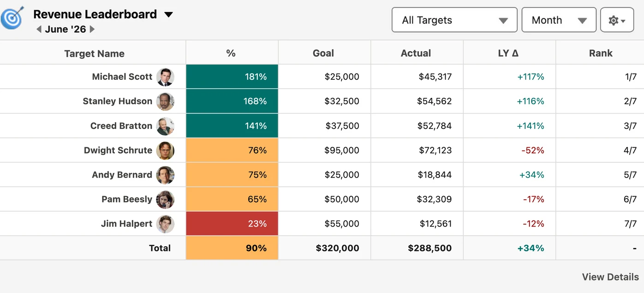644x293 pixels.
Task: Select the Jim Halpert name
Action: coord(126,223)
